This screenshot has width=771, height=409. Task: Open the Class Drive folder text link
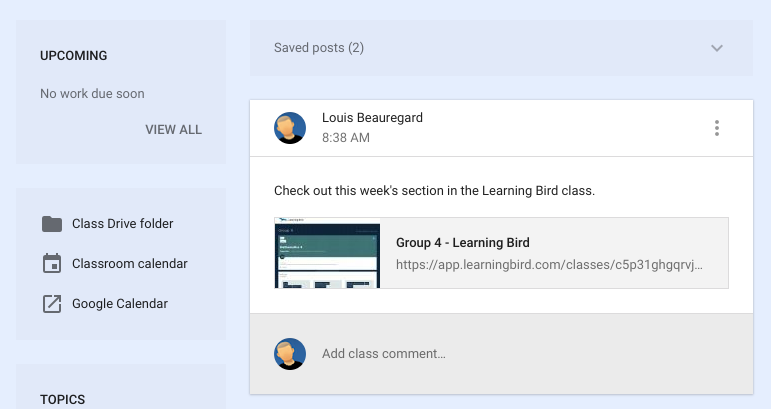[122, 224]
